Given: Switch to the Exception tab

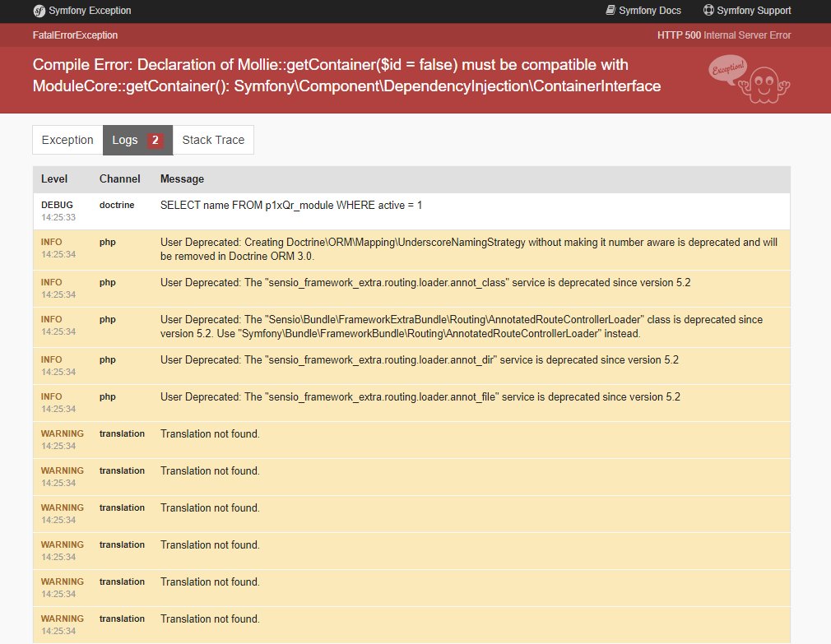Looking at the screenshot, I should (x=67, y=140).
